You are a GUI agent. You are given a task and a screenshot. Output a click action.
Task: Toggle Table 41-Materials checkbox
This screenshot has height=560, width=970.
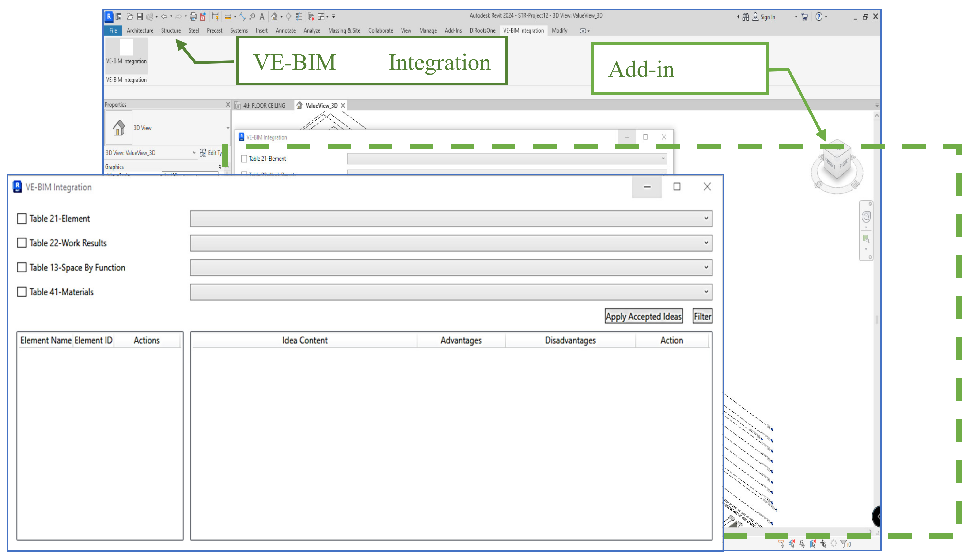click(x=22, y=291)
